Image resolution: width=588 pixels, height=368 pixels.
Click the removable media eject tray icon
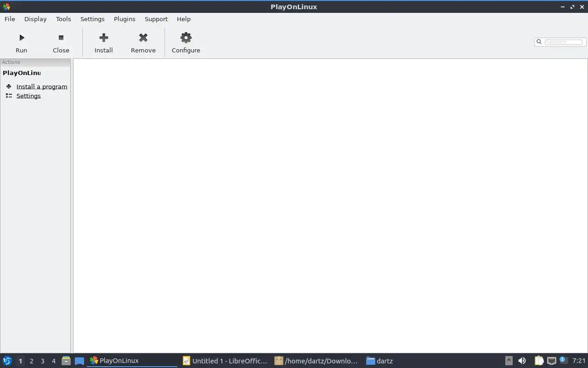click(509, 361)
